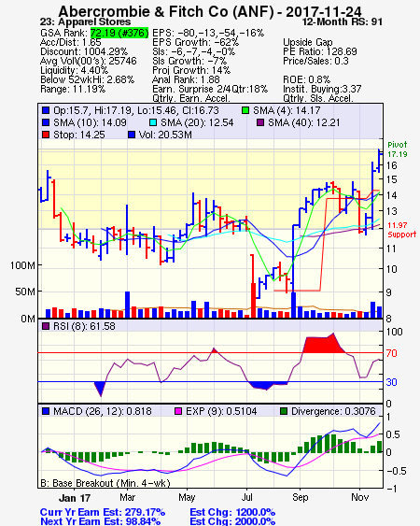
Task: Click the cyan SMA (20) legend square
Action: (153, 122)
